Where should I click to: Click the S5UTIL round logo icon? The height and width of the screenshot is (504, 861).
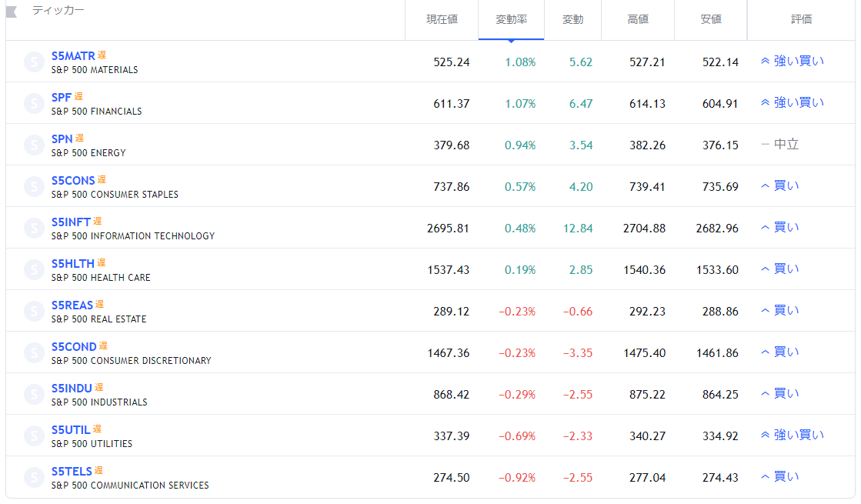(34, 436)
